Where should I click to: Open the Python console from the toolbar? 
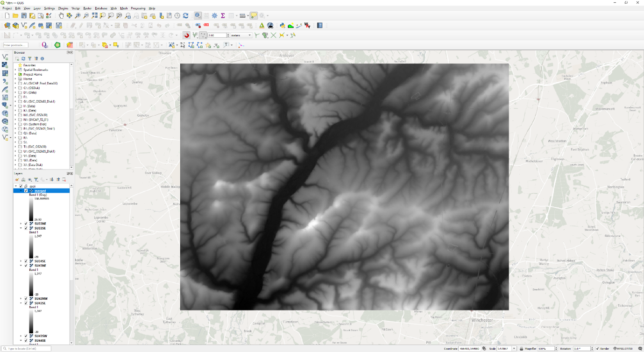tap(282, 26)
